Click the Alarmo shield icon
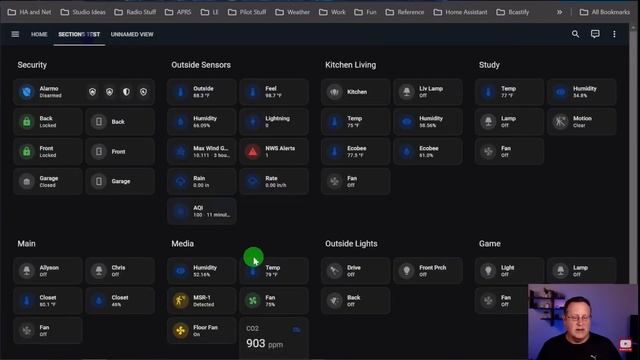640x360 pixels. (x=27, y=92)
